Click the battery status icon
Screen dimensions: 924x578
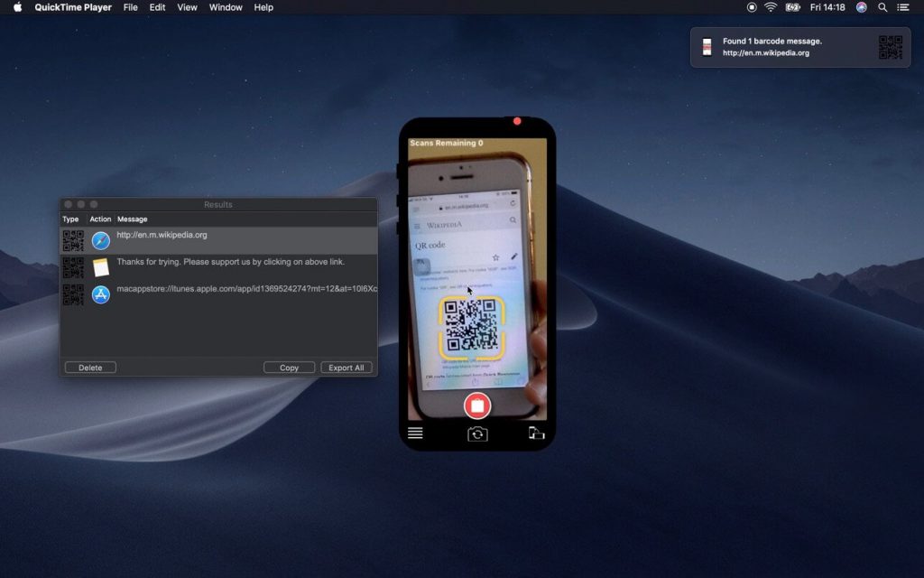793,7
